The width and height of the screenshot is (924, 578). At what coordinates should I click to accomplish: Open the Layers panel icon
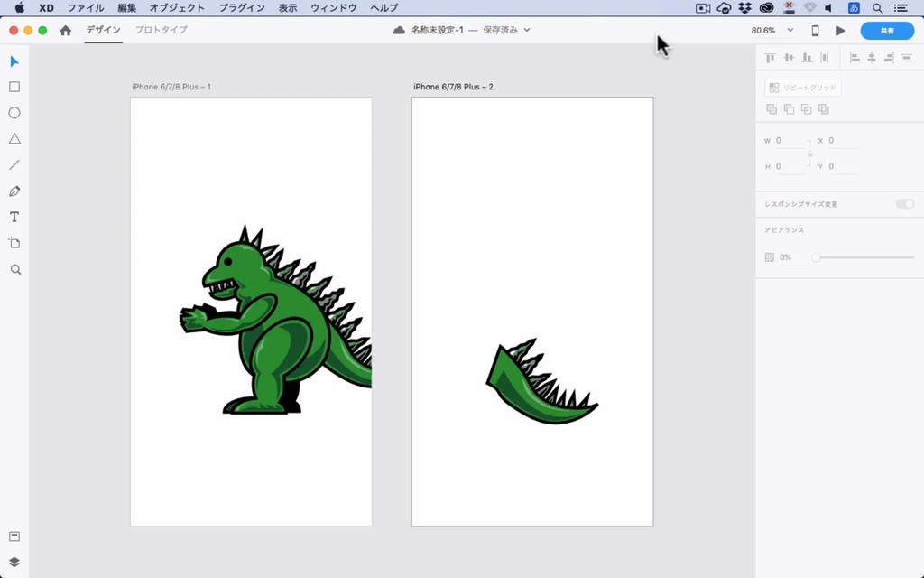(x=14, y=562)
